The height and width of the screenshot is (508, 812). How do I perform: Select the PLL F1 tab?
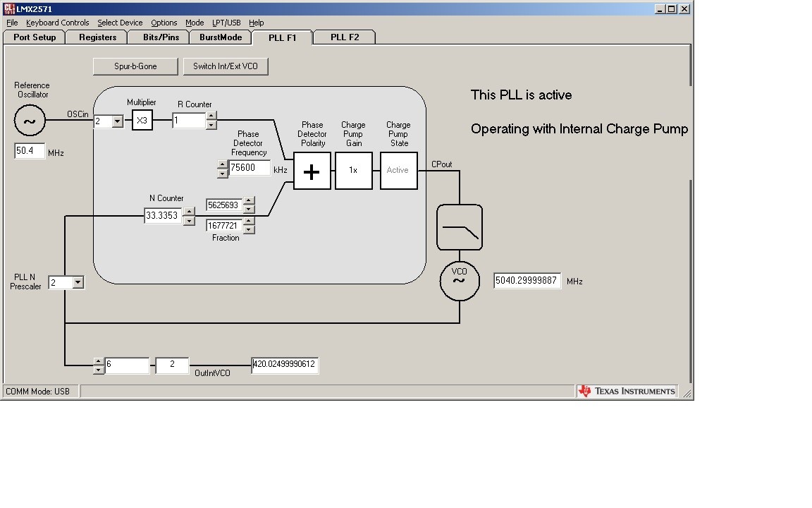(282, 37)
